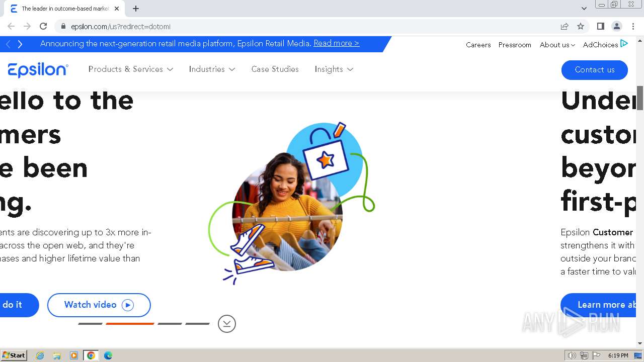Viewport: 644px width, 362px height.
Task: Select active orange slide indicator
Action: (130, 324)
